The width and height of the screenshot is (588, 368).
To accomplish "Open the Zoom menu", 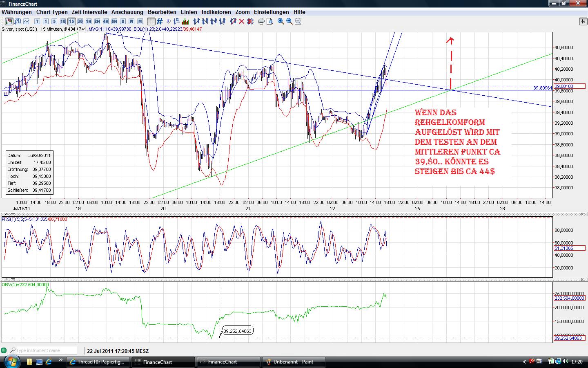I will pyautogui.click(x=243, y=12).
